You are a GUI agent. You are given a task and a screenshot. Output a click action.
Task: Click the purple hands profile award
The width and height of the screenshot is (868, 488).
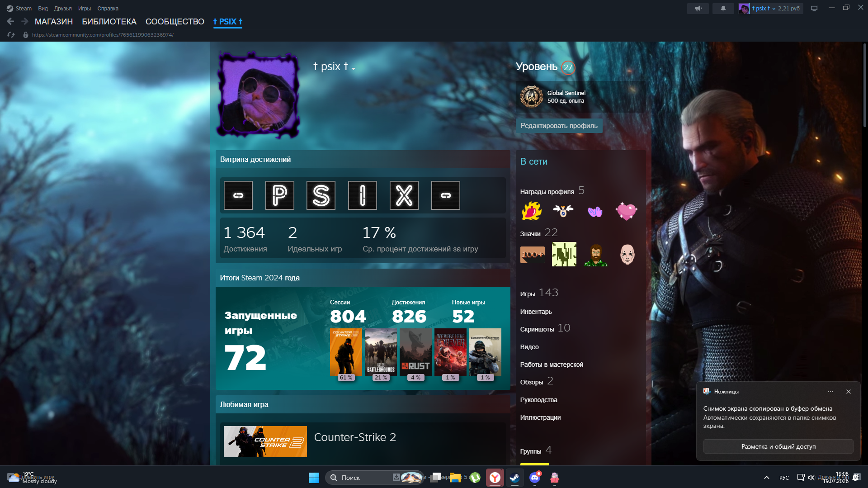click(595, 211)
